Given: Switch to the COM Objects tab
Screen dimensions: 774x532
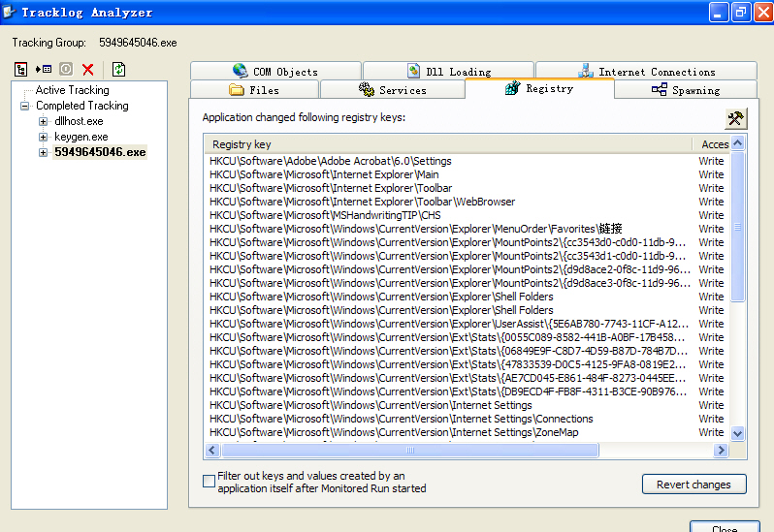Looking at the screenshot, I should (x=275, y=71).
